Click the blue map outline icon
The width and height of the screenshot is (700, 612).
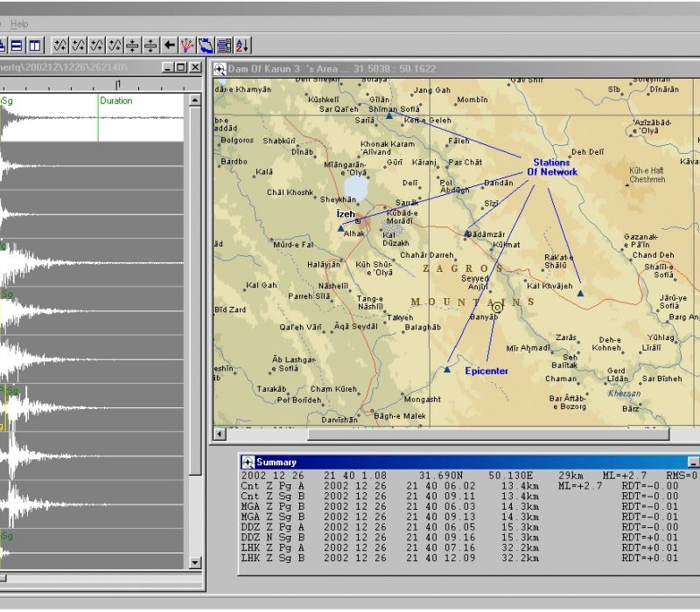point(206,45)
